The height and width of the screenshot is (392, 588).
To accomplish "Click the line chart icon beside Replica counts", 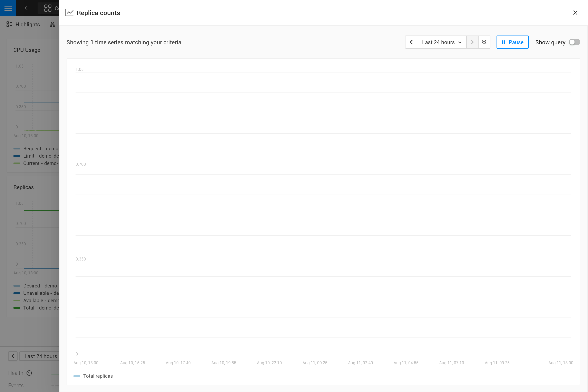I will (x=69, y=12).
